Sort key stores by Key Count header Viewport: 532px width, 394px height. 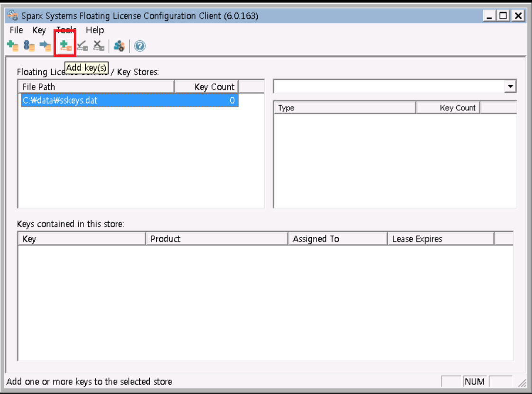click(x=206, y=87)
